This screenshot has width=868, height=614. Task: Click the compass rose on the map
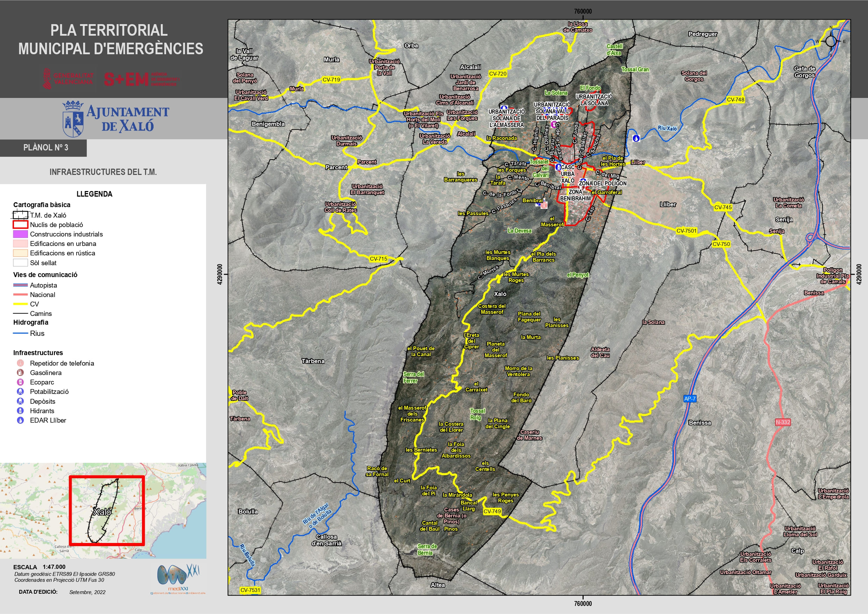[x=831, y=41]
